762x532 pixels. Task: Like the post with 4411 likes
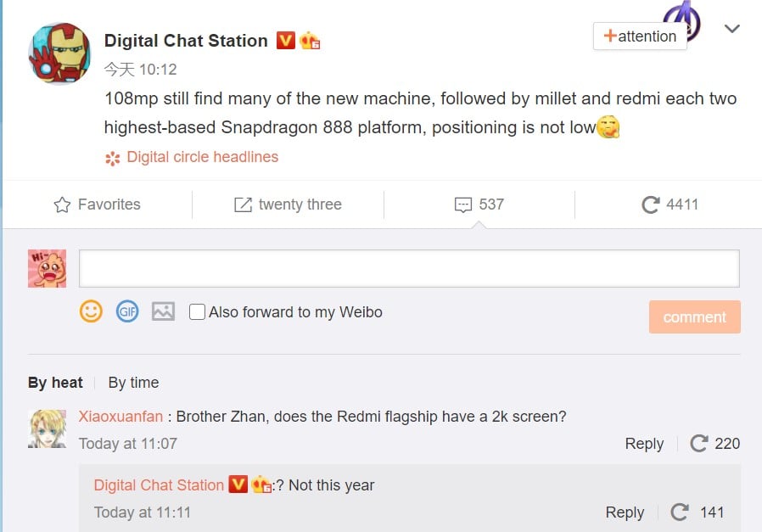670,204
